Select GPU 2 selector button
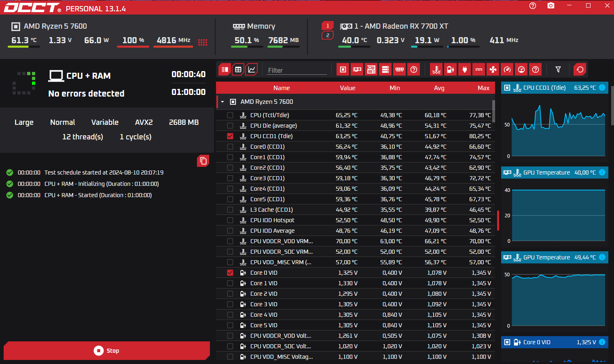Screen dimensions: 614x364 328,35
